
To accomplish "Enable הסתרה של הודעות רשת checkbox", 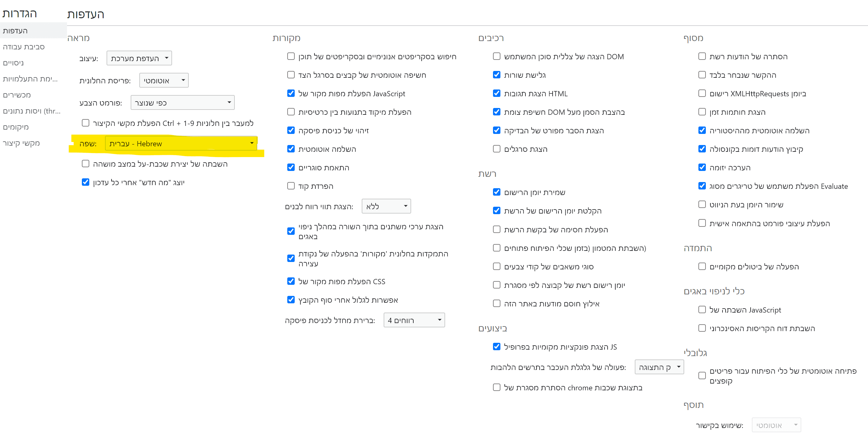I will pyautogui.click(x=702, y=56).
